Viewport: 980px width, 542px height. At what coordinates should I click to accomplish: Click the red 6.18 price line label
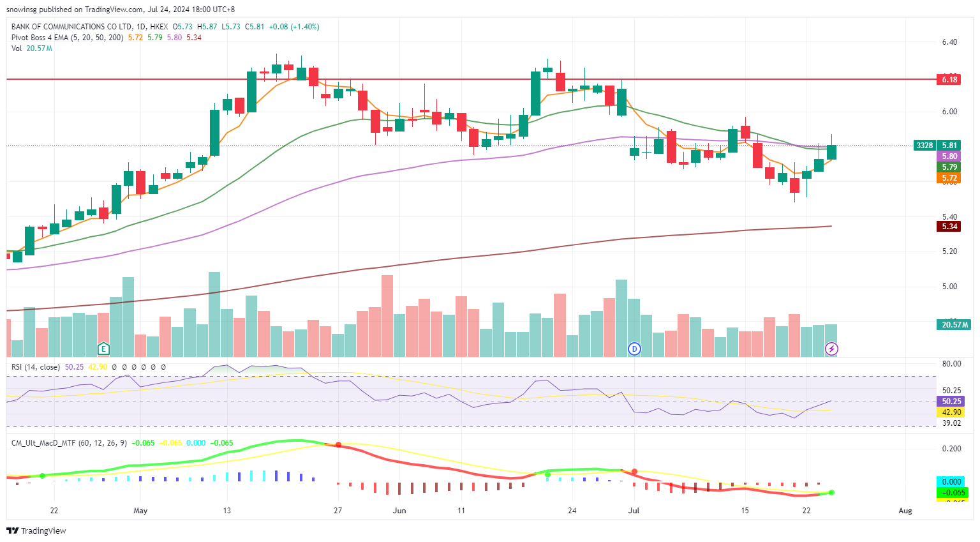point(949,79)
